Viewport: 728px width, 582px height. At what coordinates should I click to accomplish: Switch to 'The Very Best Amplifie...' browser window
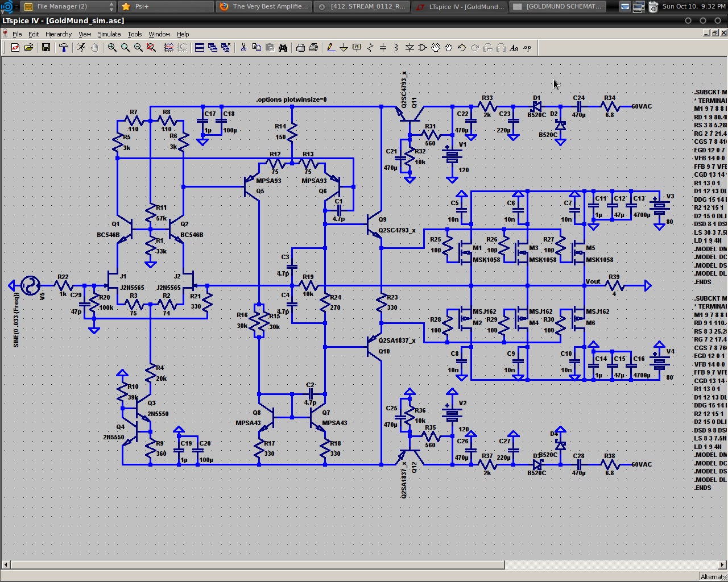[264, 6]
